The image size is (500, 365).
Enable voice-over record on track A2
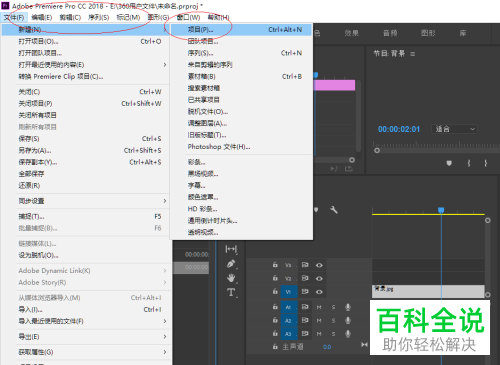click(348, 320)
